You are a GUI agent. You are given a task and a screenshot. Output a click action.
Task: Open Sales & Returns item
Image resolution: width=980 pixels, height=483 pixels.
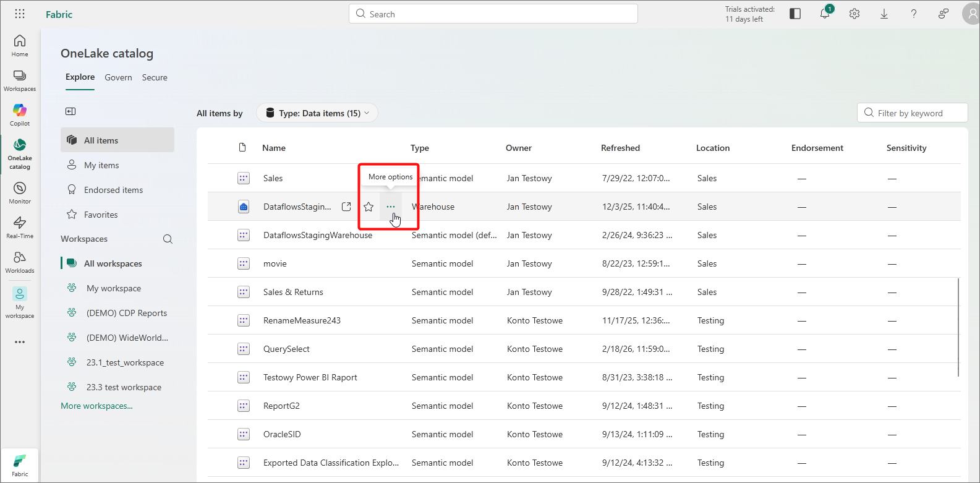tap(293, 292)
